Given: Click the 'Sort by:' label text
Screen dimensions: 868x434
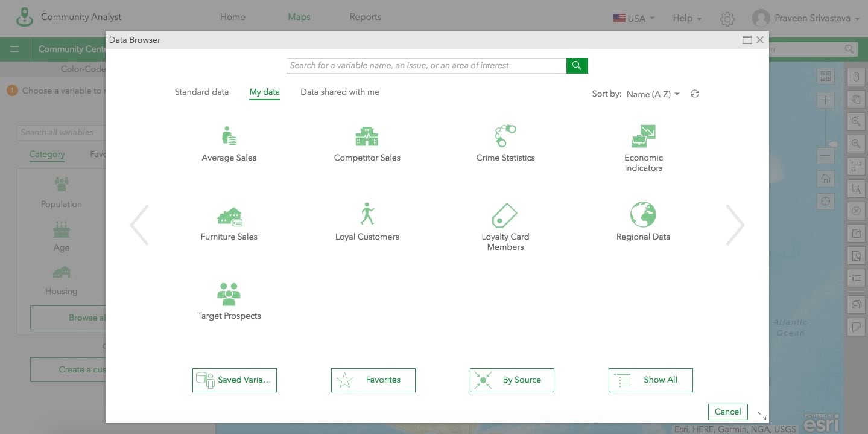Looking at the screenshot, I should (x=607, y=94).
